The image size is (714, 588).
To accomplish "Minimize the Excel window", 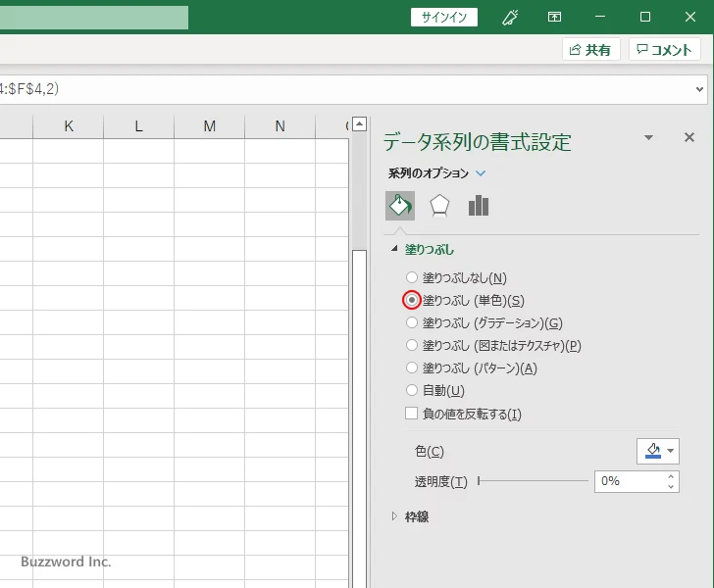I will point(600,18).
